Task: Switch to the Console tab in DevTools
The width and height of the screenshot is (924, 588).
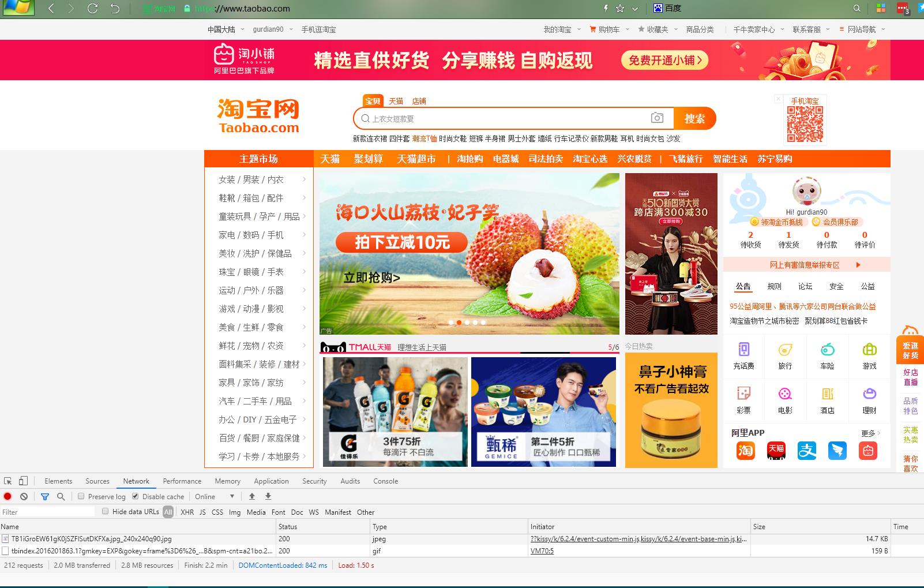Action: point(385,481)
